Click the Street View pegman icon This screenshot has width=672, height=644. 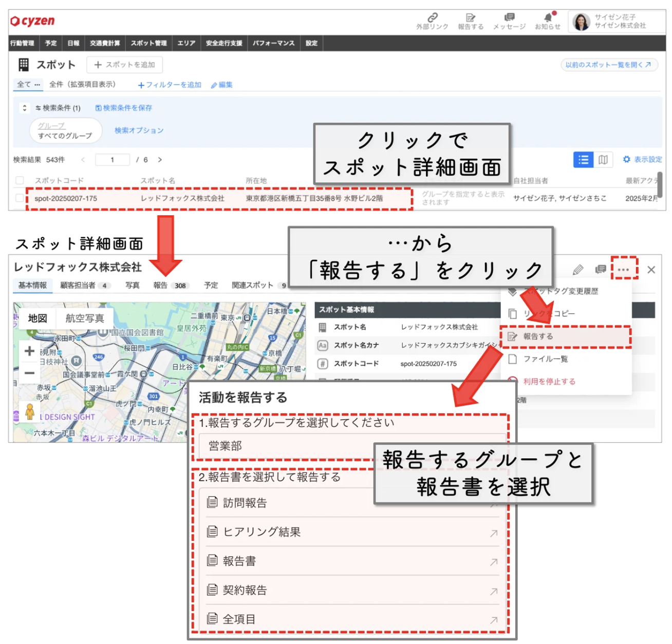[29, 411]
